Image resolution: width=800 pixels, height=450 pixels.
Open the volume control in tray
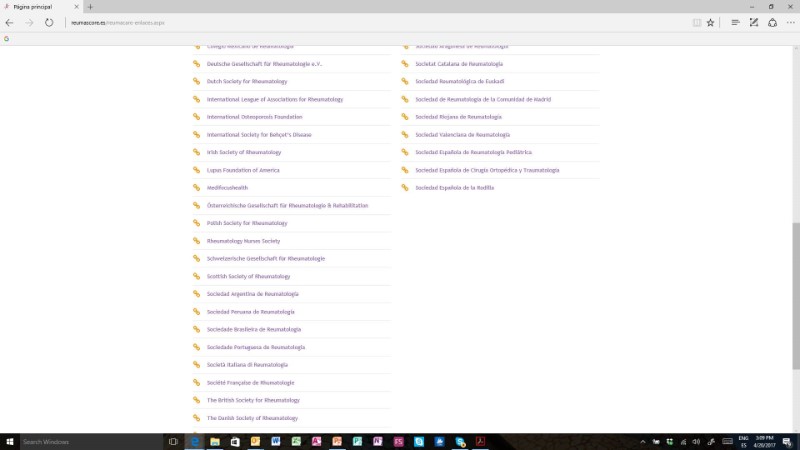pyautogui.click(x=696, y=442)
